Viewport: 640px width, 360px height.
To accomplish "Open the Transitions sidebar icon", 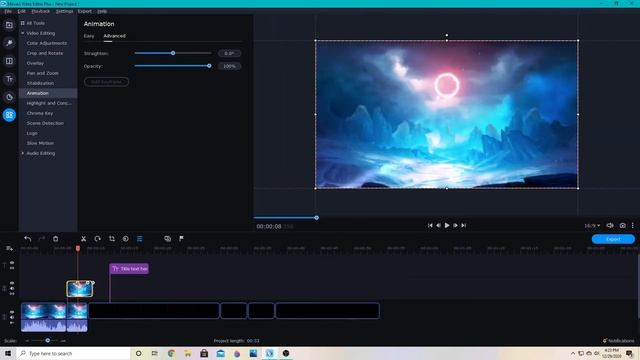I will click(x=9, y=61).
